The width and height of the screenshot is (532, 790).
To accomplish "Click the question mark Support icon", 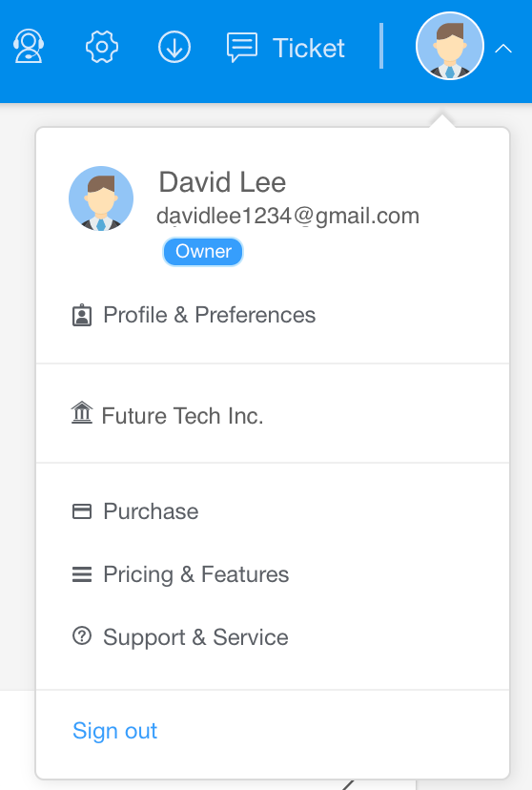I will [82, 635].
